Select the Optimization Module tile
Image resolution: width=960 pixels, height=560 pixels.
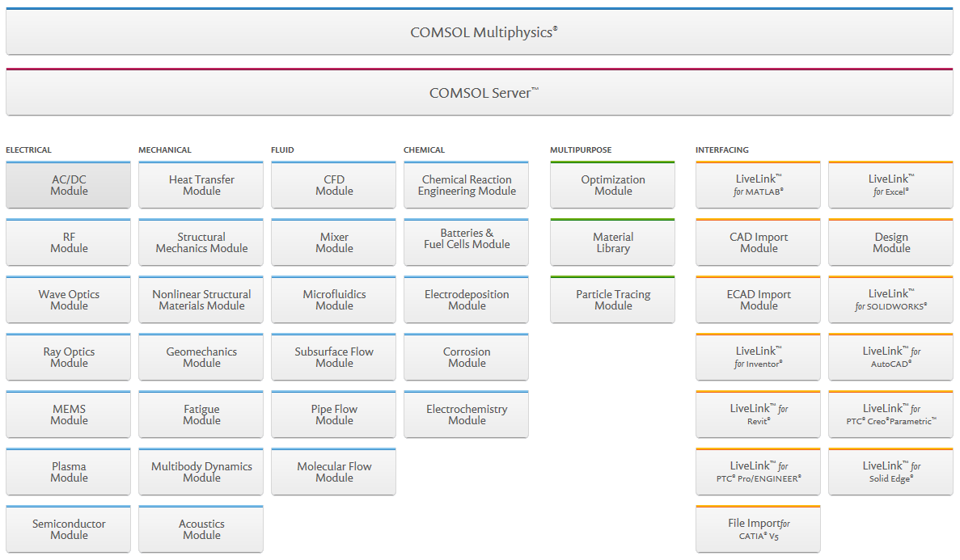[x=613, y=186]
